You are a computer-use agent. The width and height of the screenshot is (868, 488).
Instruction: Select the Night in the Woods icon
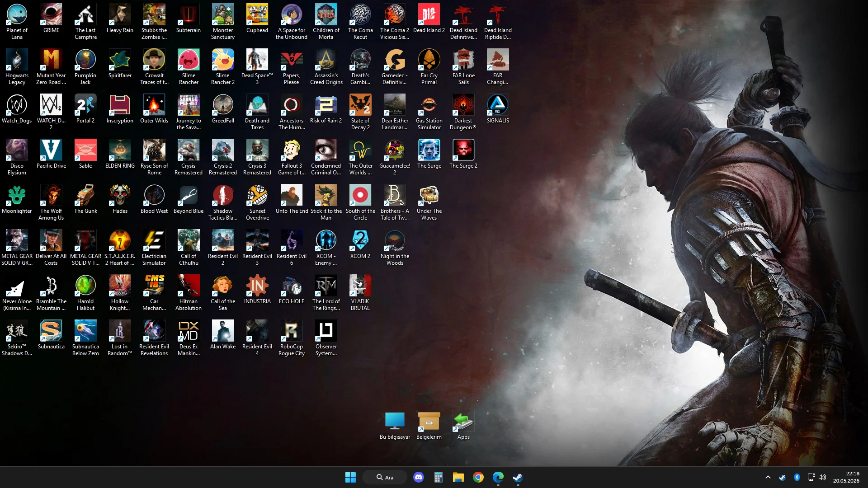tap(395, 248)
